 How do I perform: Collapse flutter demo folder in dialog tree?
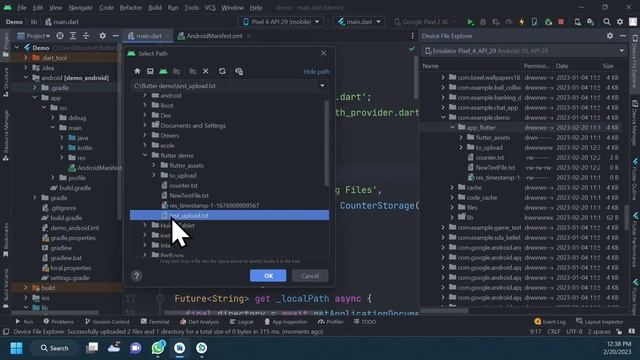coord(145,156)
